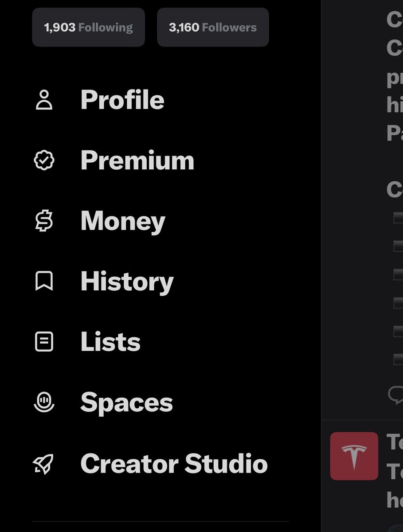Screen dimensions: 403x532
Task: Click the Profile person icon
Action: pos(44,100)
